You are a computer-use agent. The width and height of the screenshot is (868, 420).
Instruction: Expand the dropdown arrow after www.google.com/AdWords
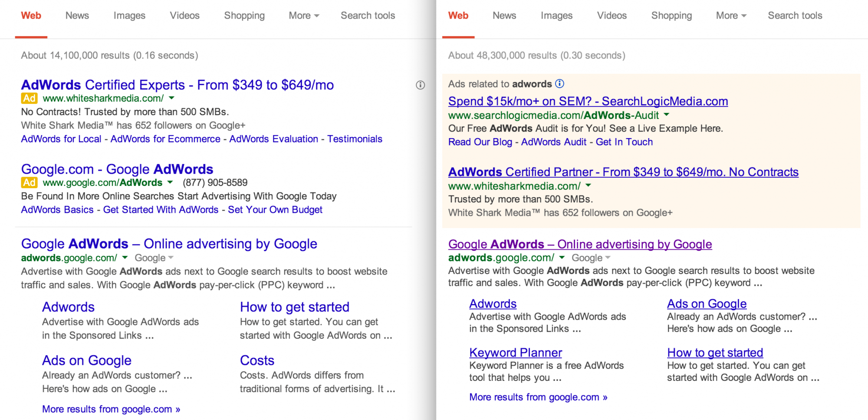coord(170,182)
